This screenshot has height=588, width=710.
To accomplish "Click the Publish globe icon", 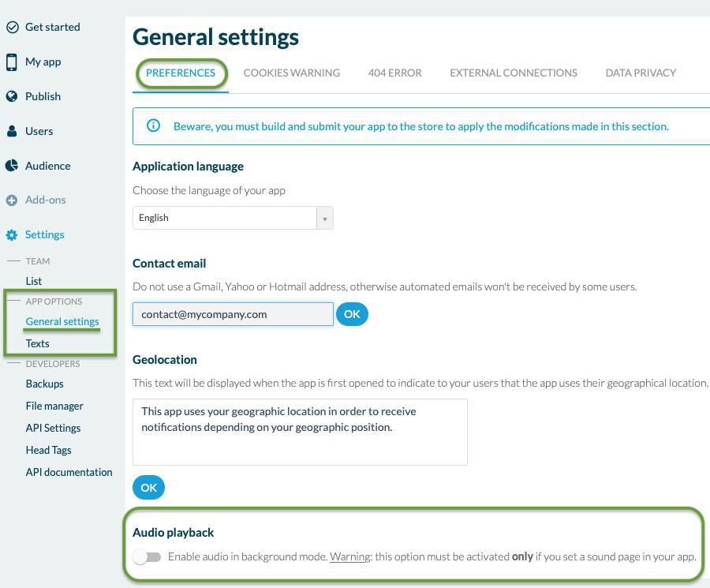I will pos(12,96).
